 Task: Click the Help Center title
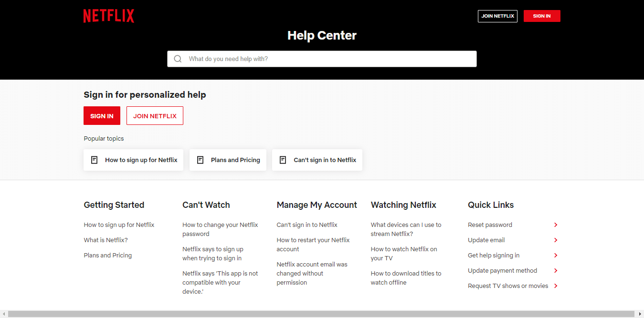point(322,35)
